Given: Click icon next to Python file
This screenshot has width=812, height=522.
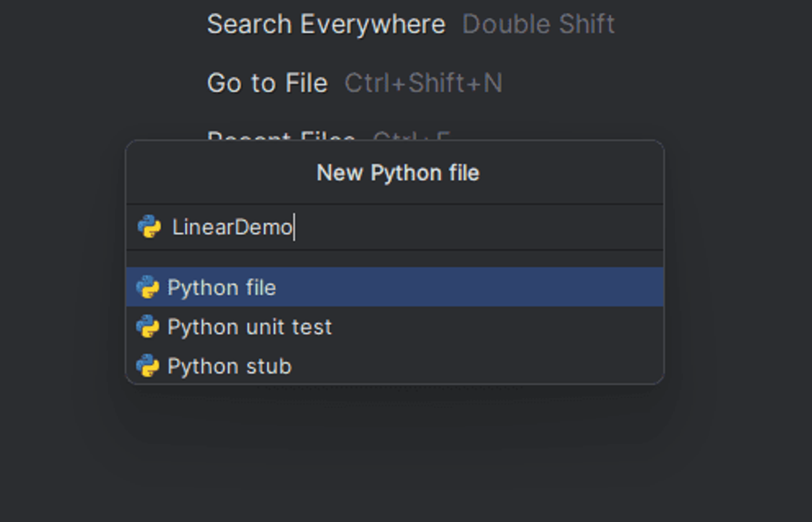Looking at the screenshot, I should (147, 287).
